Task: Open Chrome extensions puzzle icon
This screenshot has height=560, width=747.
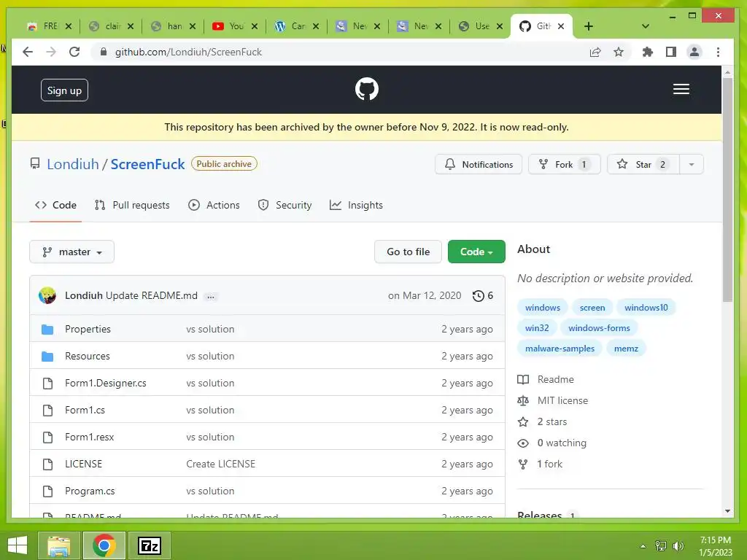Action: (x=648, y=52)
